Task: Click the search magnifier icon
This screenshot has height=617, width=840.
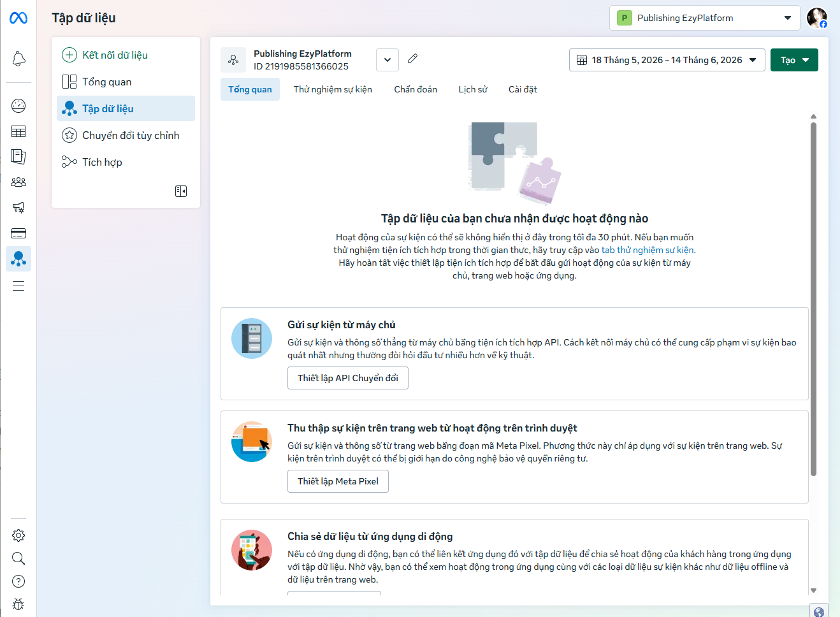Action: [x=18, y=558]
